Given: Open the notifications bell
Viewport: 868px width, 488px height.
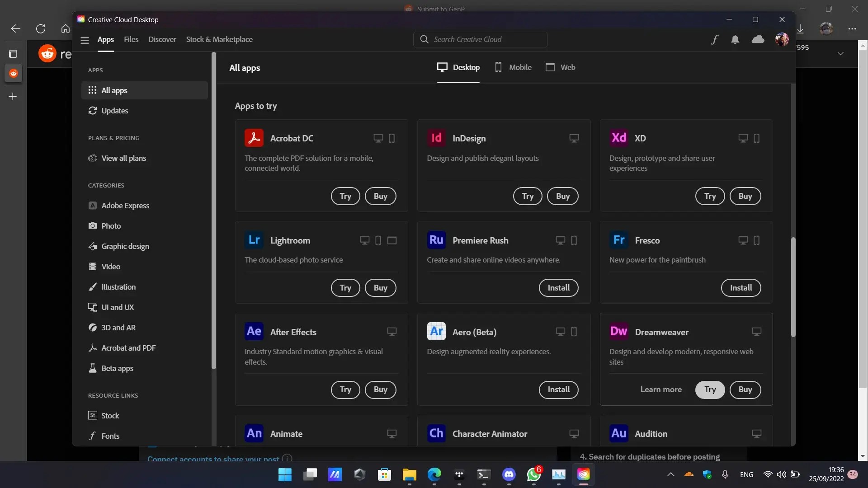Looking at the screenshot, I should 736,40.
